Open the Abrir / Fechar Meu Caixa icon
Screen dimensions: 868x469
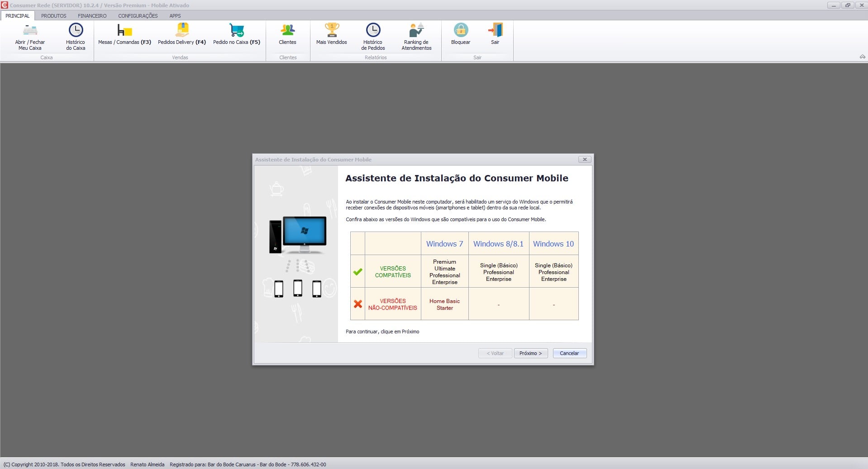pos(30,31)
